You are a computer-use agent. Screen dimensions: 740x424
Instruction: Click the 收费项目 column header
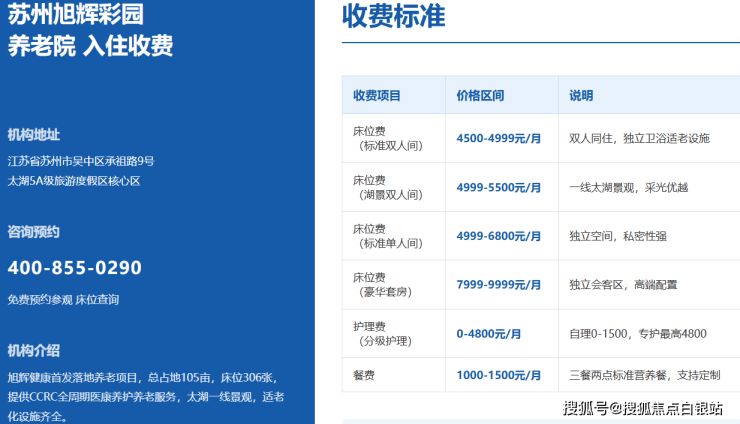[x=377, y=96]
